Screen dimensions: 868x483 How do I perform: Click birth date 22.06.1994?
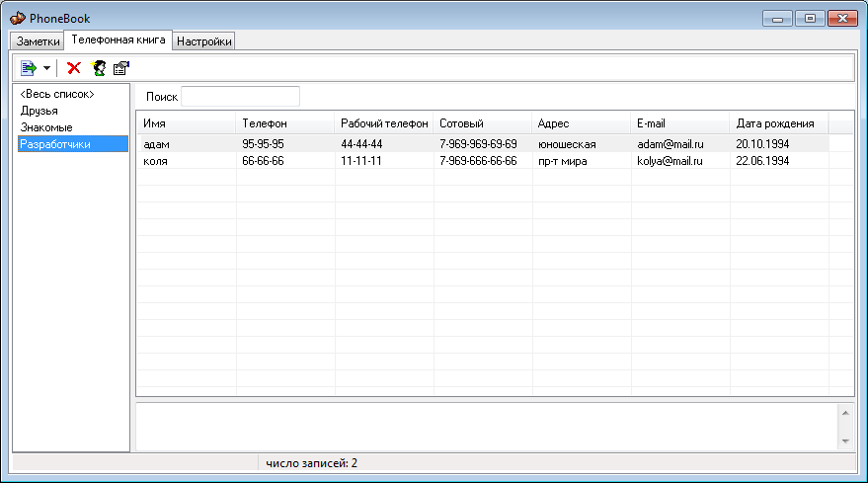(762, 161)
